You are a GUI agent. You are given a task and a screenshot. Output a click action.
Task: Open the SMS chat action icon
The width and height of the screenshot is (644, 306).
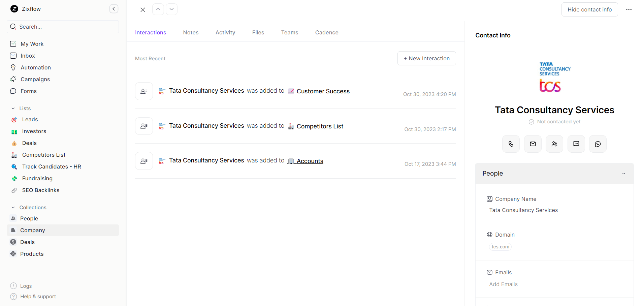(x=576, y=144)
